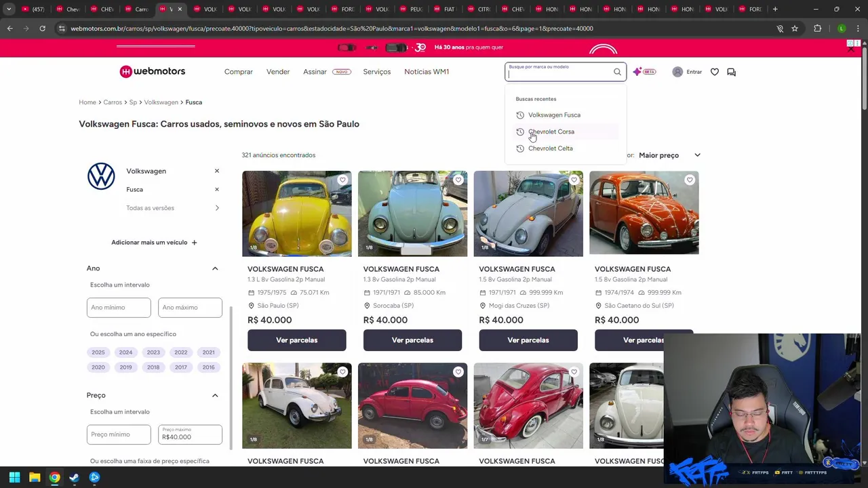This screenshot has width=868, height=488.
Task: Select recent search Chevrolet Corsa
Action: (551, 131)
